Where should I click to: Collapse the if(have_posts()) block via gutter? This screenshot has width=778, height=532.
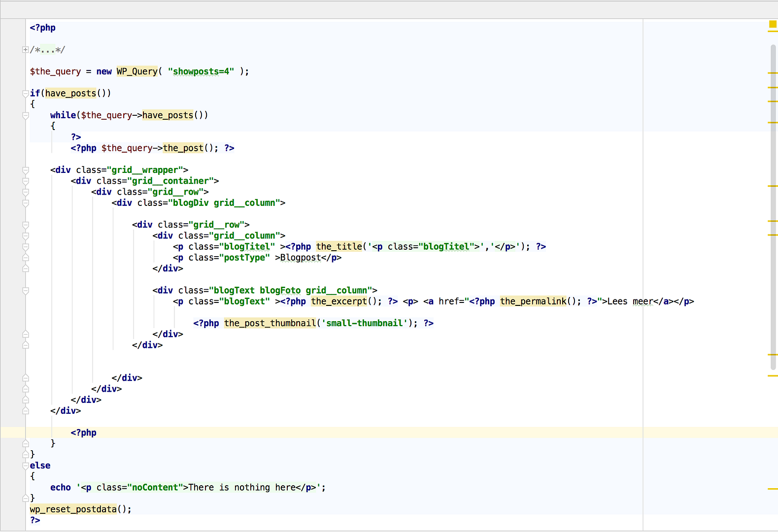25,94
